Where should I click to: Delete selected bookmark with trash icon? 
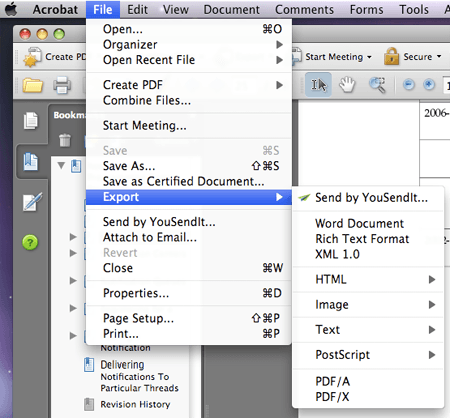(x=65, y=140)
